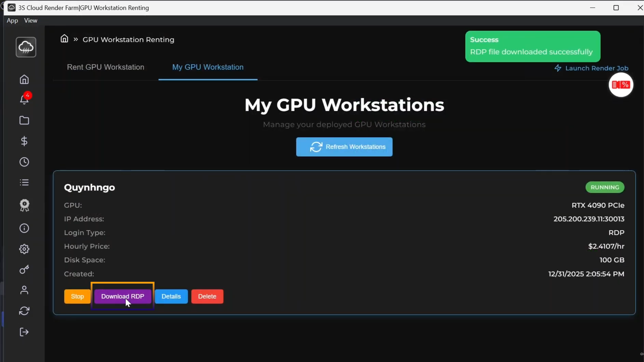Open the clock history icon
Viewport: 644px width, 362px height.
coord(24,162)
